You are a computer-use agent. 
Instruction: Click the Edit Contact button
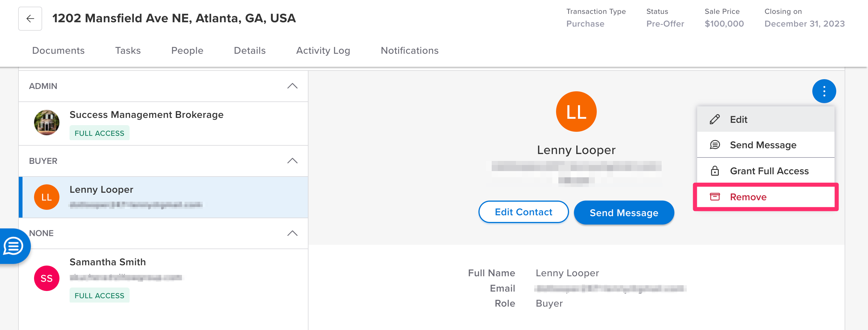pyautogui.click(x=523, y=212)
